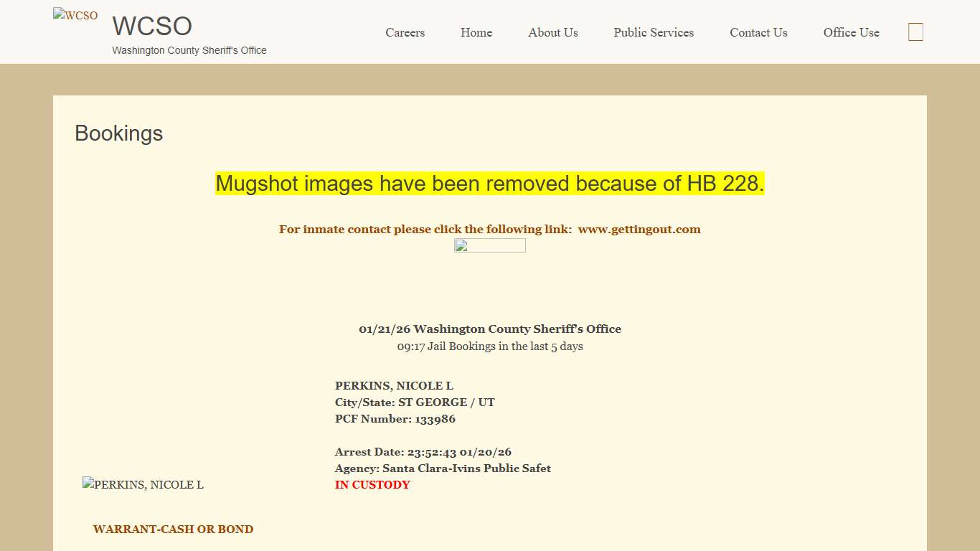Click the large WCSO site title
The height and width of the screenshot is (551, 980).
tap(152, 27)
